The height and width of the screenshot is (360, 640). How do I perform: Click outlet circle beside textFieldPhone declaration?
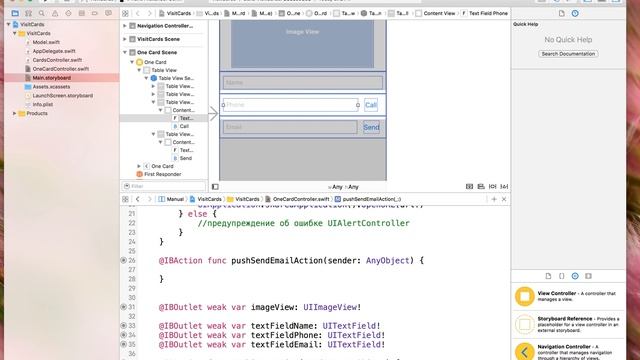[x=123, y=335]
